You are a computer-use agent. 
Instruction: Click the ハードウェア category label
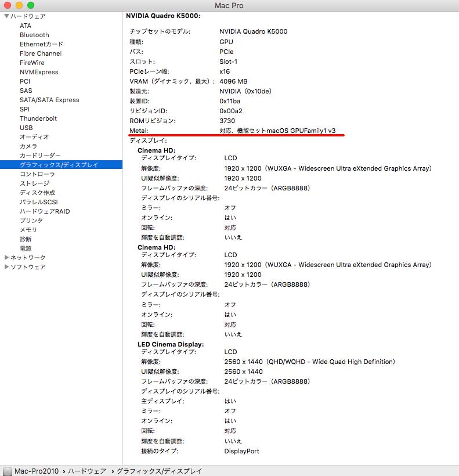[28, 16]
